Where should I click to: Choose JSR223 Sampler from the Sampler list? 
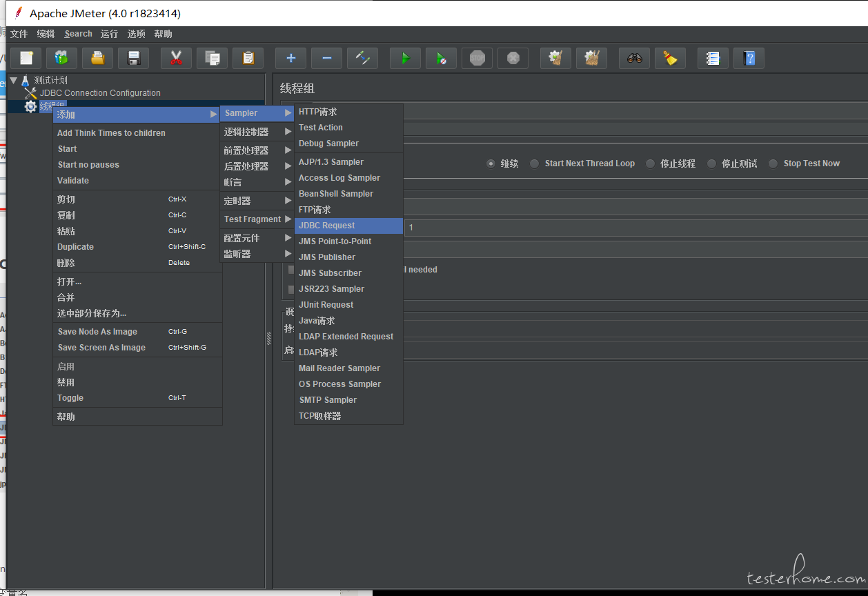[x=348, y=289]
